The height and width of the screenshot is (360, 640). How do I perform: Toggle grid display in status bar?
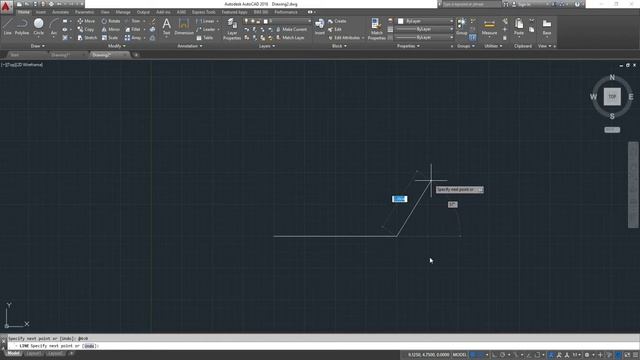click(x=473, y=355)
